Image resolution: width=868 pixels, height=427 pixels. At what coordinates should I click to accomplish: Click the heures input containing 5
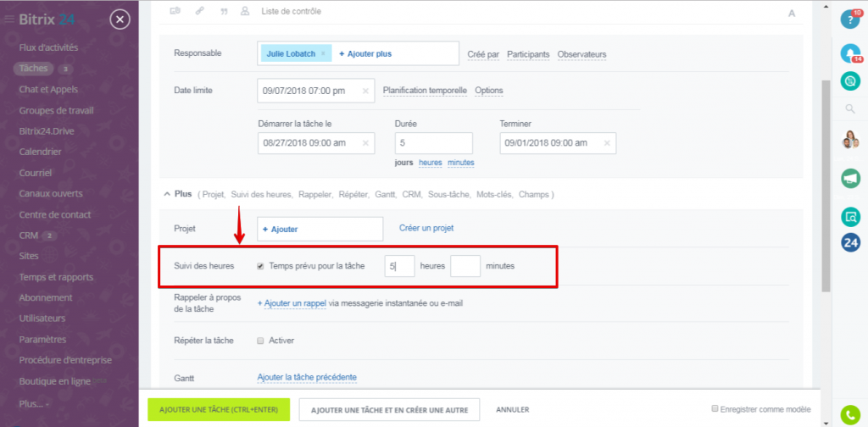point(400,266)
